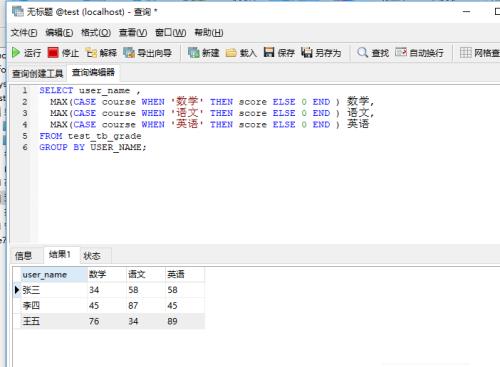Switch to Query Builder (查询创建工具) tab

click(38, 73)
